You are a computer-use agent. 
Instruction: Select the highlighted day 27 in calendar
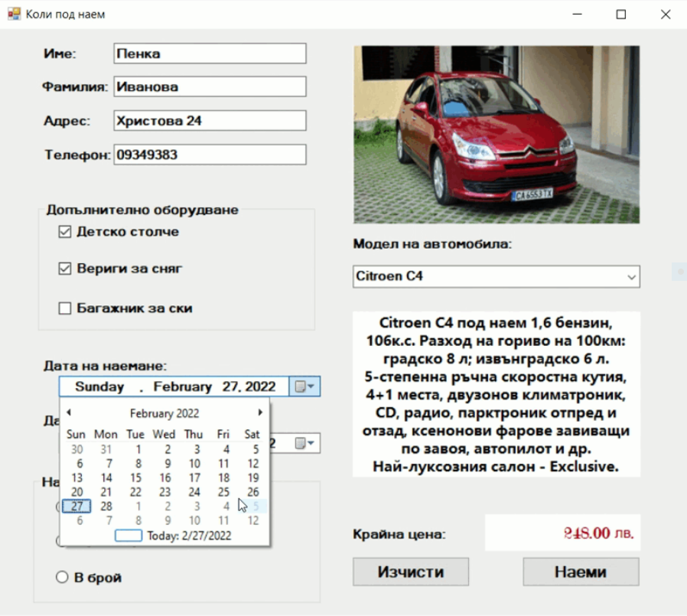point(77,507)
